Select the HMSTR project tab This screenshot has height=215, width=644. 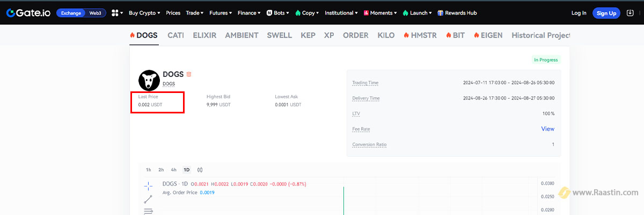[x=420, y=35]
